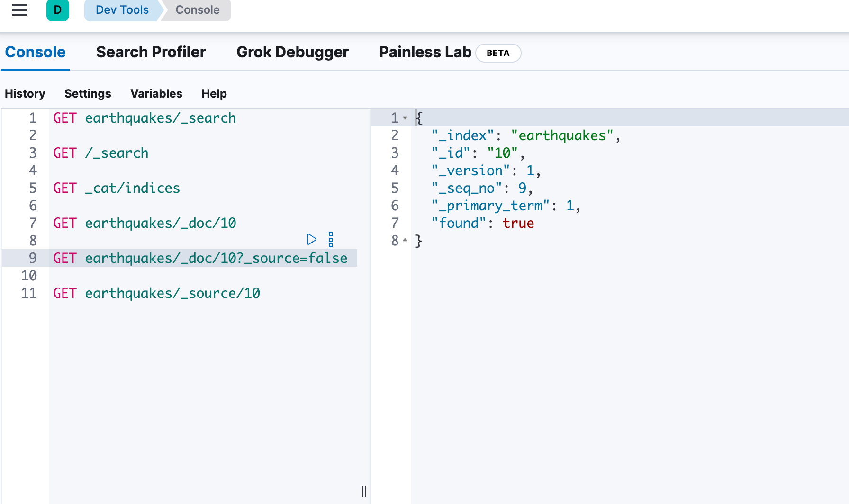The image size is (849, 504).
Task: Open the request History
Action: pyautogui.click(x=25, y=94)
